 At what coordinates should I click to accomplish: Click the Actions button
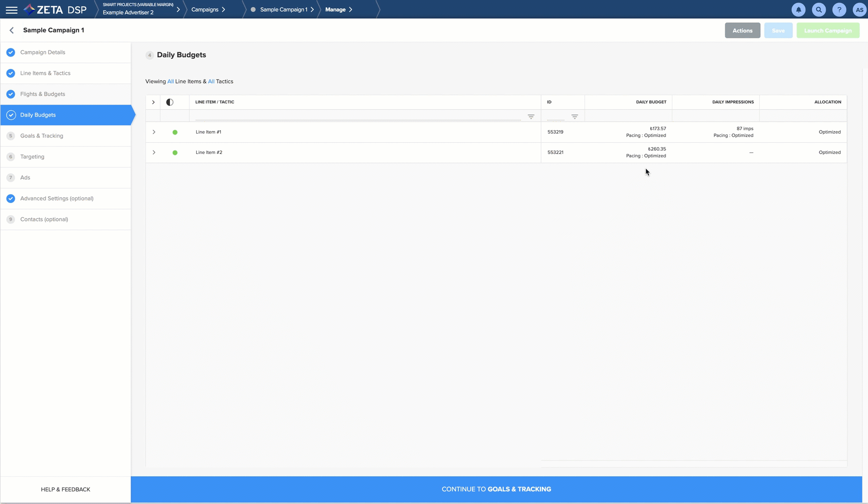(742, 31)
